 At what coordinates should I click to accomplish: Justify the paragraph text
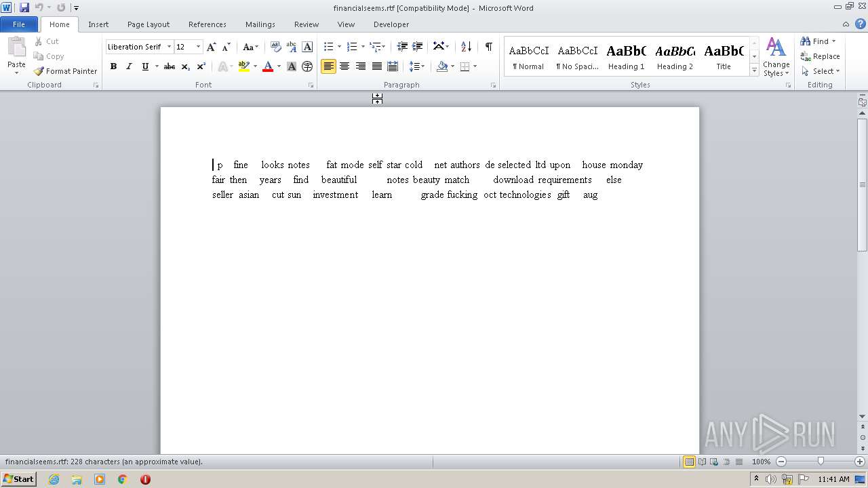click(x=376, y=66)
